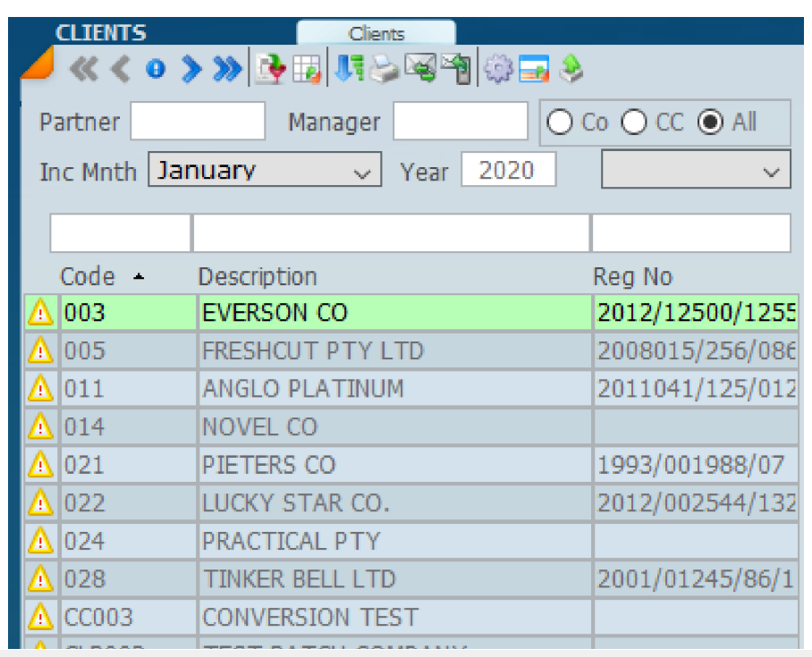Click the Description column header
Image resolution: width=812 pixels, height=657 pixels.
pyautogui.click(x=258, y=276)
